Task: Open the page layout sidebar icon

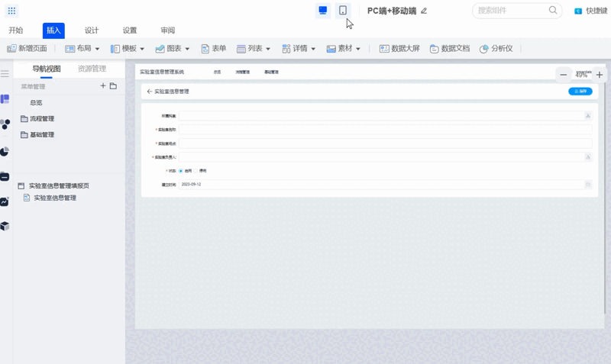Action: point(5,99)
